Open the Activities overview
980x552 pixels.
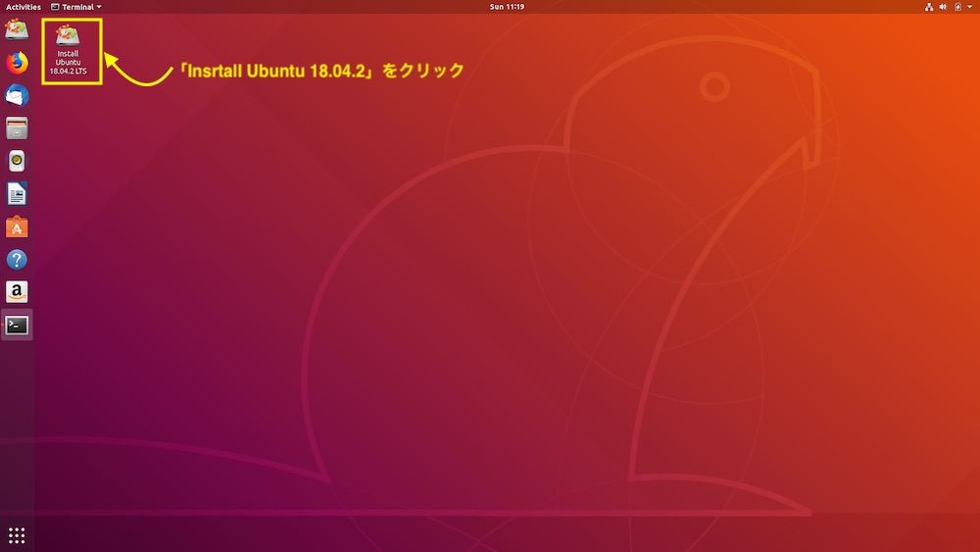click(24, 7)
